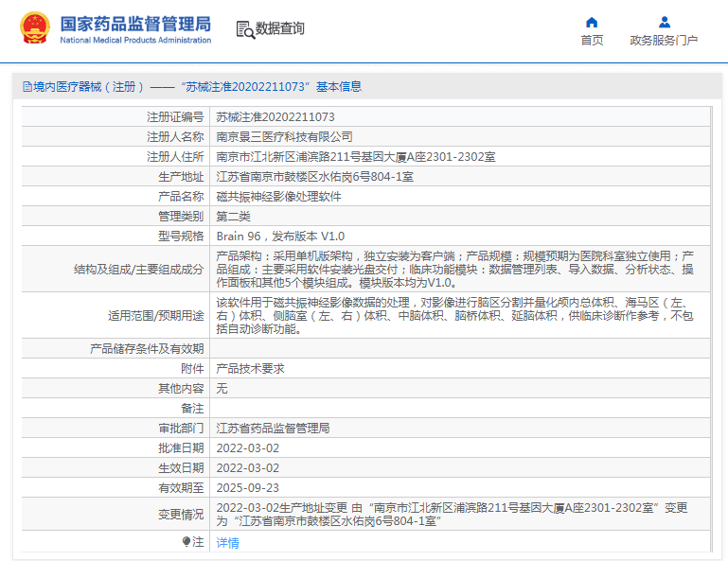728x561 pixels.
Task: Click the 变更情况 label
Action: [181, 514]
